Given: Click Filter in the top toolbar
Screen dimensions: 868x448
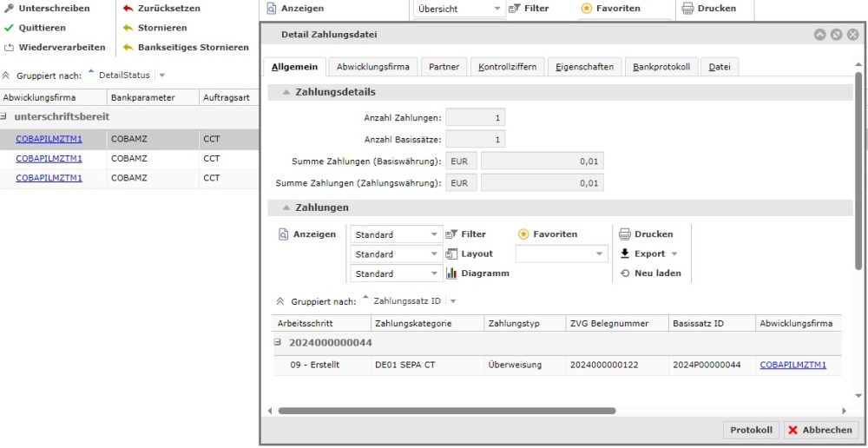Looking at the screenshot, I should click(x=529, y=9).
